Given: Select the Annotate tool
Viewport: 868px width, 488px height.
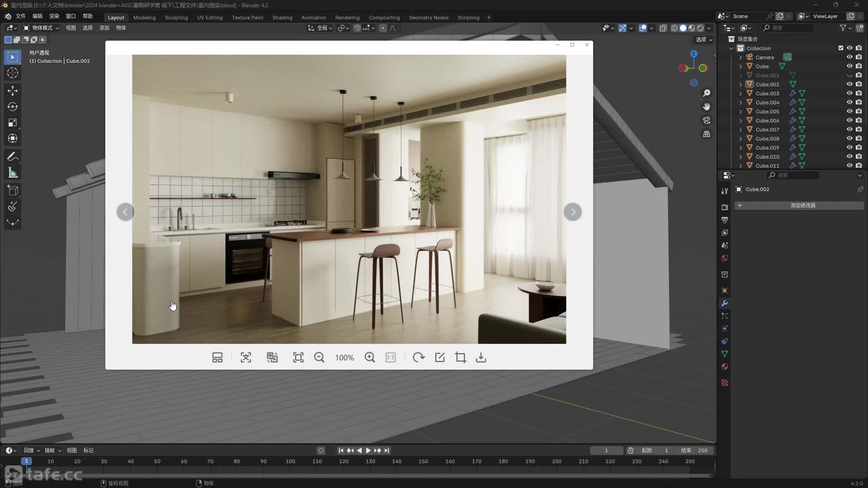Looking at the screenshot, I should 13,157.
